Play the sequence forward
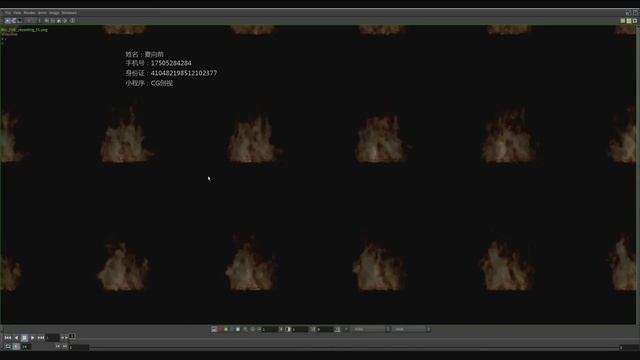Viewport: 640px width, 360px height. [x=33, y=338]
